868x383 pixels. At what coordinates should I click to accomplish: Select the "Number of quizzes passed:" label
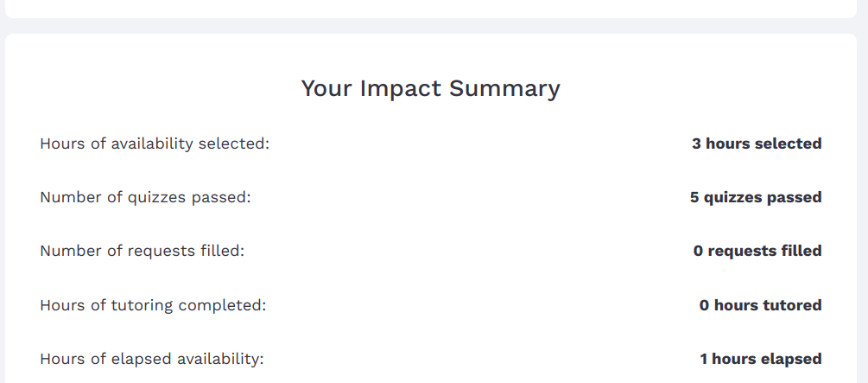145,197
